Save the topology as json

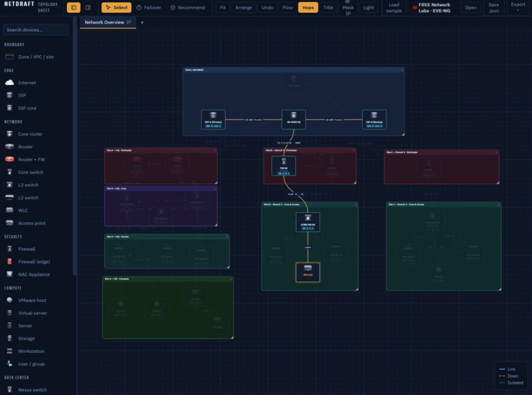(493, 8)
